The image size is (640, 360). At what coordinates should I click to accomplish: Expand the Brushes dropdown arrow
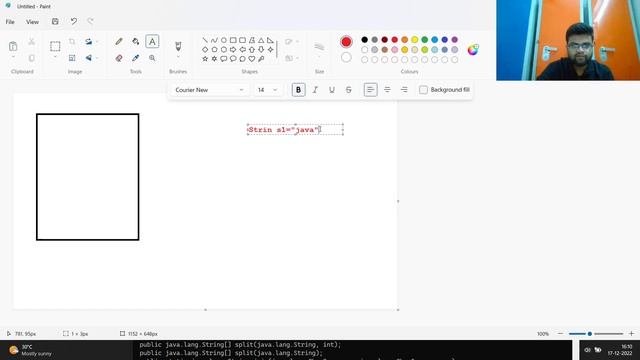point(178,57)
